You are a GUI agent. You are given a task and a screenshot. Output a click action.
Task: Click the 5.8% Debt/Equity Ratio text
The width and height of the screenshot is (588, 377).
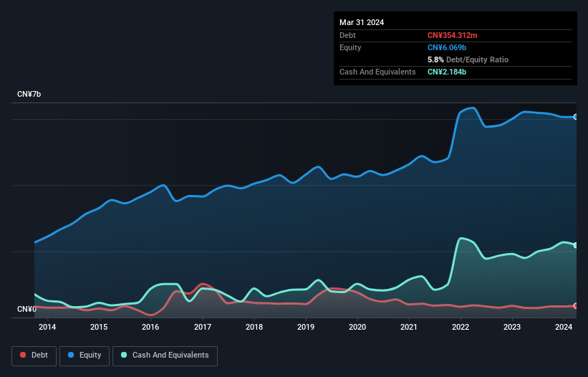(468, 59)
